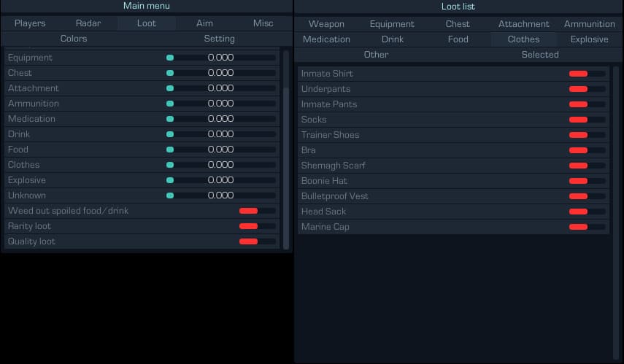Image resolution: width=624 pixels, height=364 pixels.
Task: Toggle the Quality loot switch
Action: pos(257,241)
